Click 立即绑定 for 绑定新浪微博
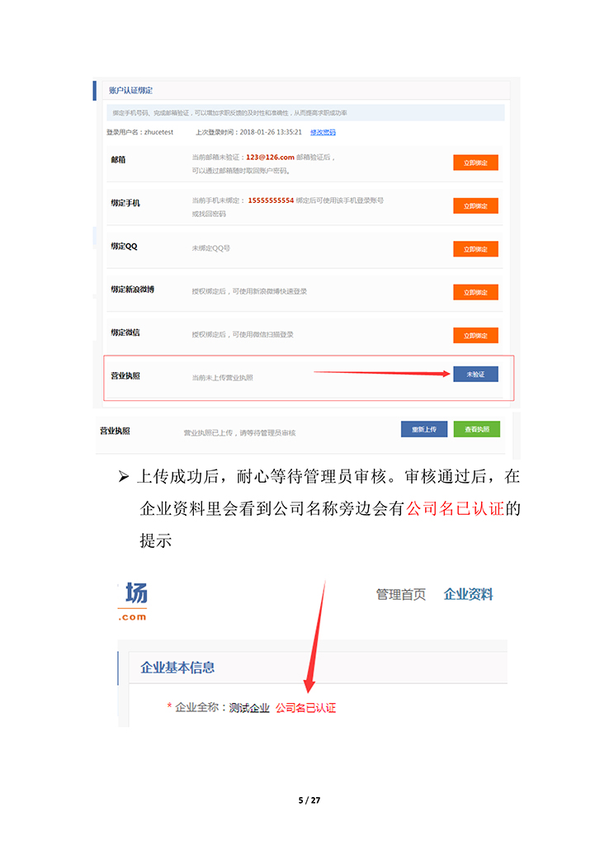Screen dimensions: 614x868 475,292
